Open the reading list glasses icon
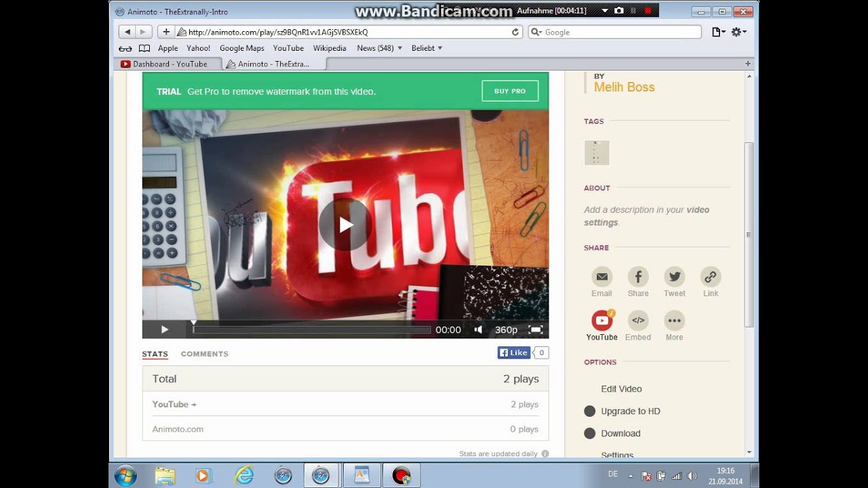Viewport: 868px width, 488px height. [125, 48]
